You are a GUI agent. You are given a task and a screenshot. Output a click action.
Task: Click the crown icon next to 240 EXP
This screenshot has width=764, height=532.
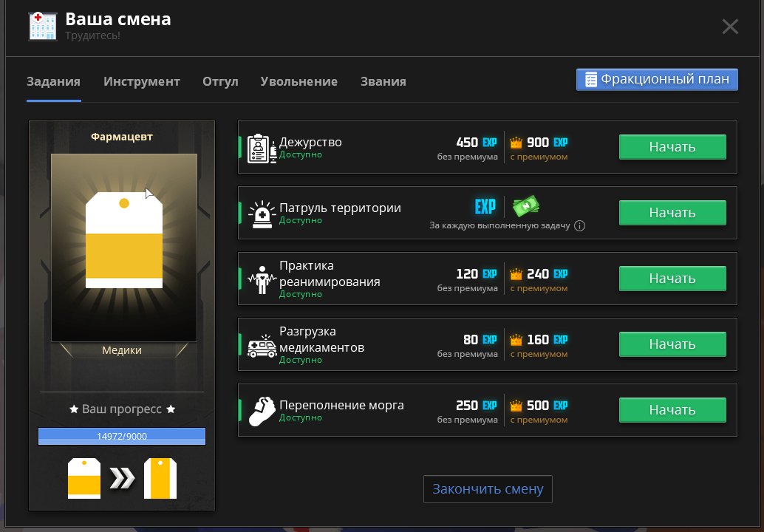(x=516, y=274)
